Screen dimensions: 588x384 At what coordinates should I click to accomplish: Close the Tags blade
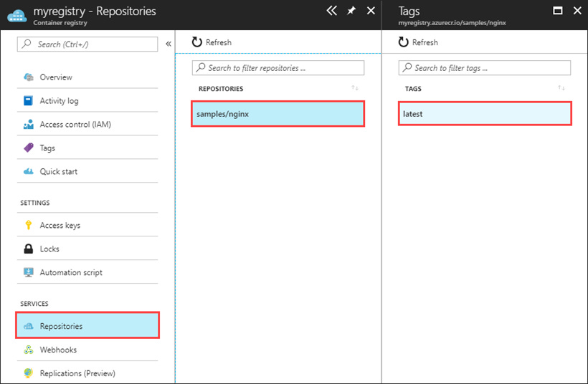(577, 11)
